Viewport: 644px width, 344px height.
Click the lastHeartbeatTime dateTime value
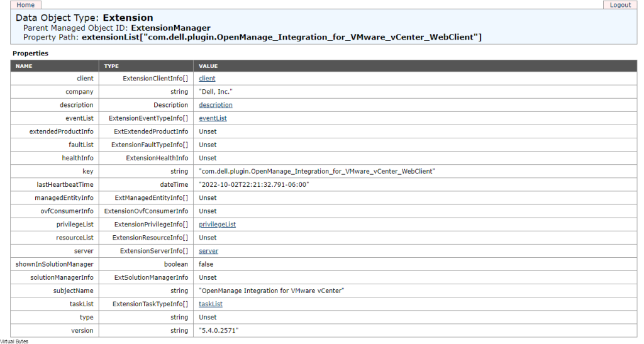pos(254,185)
